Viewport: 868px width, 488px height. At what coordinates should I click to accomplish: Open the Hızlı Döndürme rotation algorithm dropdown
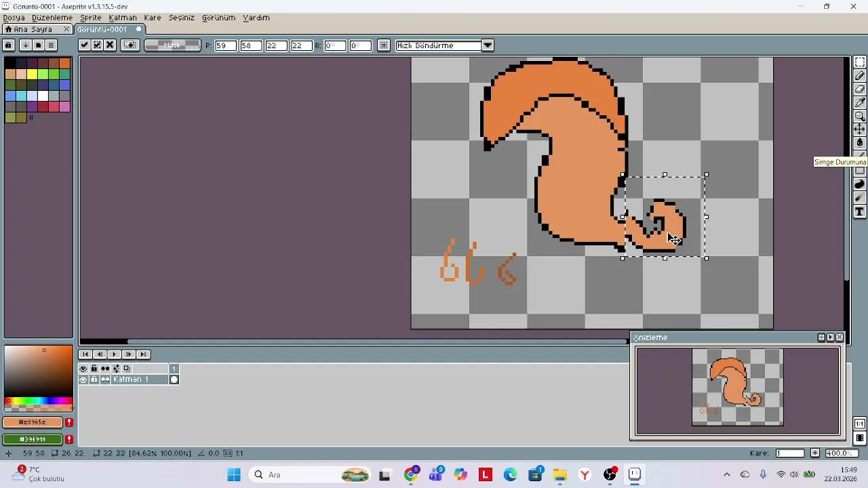(x=488, y=45)
